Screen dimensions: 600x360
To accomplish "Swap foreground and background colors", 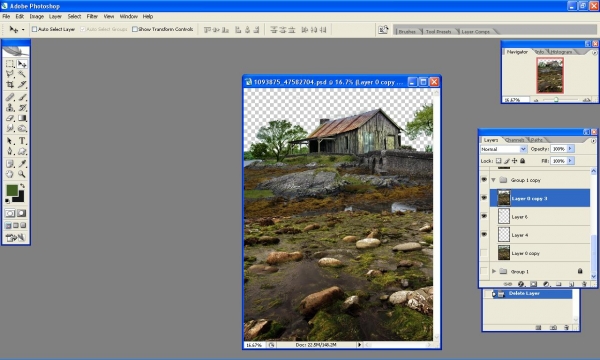I will (23, 186).
